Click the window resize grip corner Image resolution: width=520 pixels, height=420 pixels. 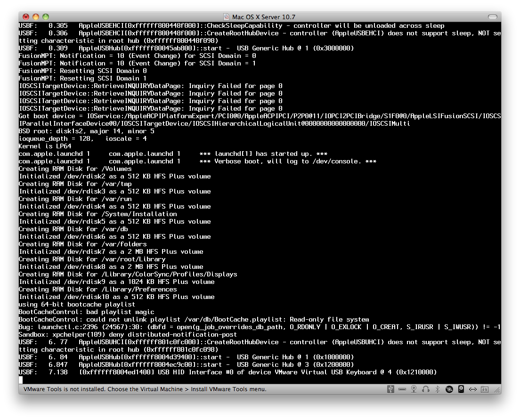(497, 390)
